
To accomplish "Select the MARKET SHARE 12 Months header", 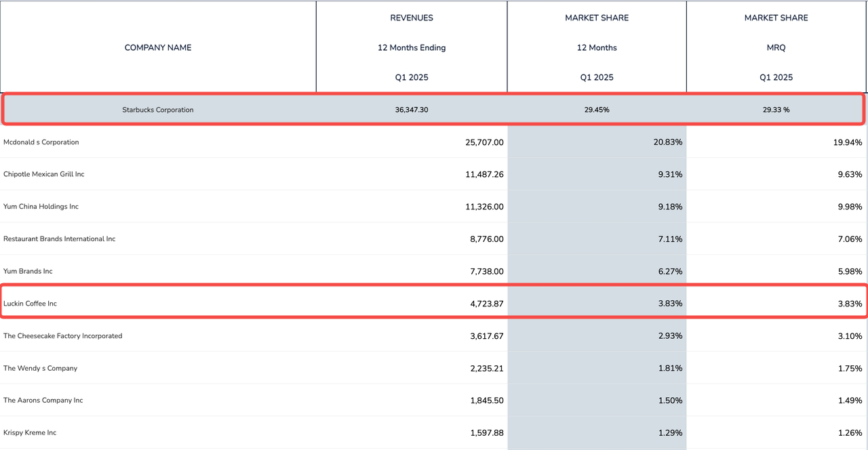I will [597, 47].
